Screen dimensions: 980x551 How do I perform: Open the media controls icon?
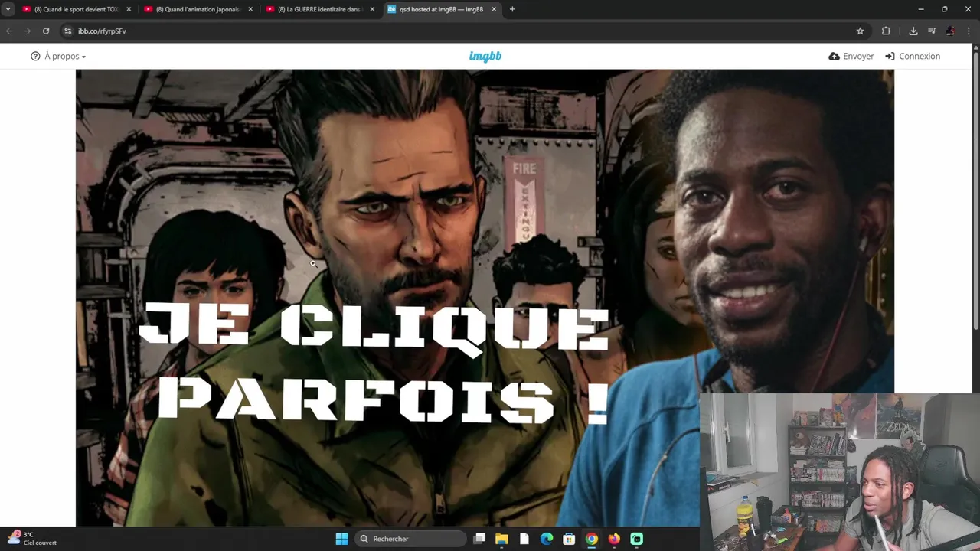tap(932, 31)
